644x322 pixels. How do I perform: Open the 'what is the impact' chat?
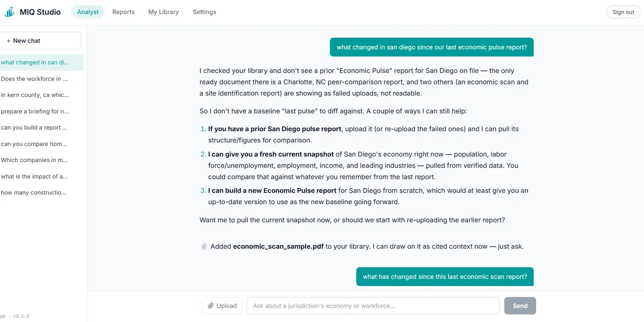[x=41, y=176]
